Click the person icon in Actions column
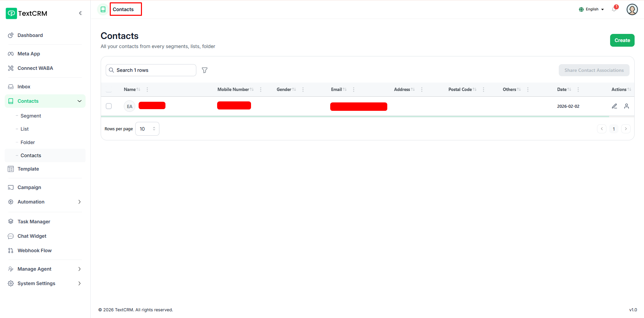The height and width of the screenshot is (318, 644). point(626,106)
